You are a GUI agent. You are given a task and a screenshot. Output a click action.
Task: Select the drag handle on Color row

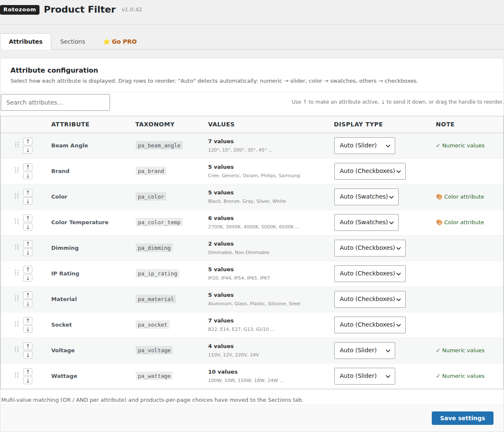click(x=17, y=196)
